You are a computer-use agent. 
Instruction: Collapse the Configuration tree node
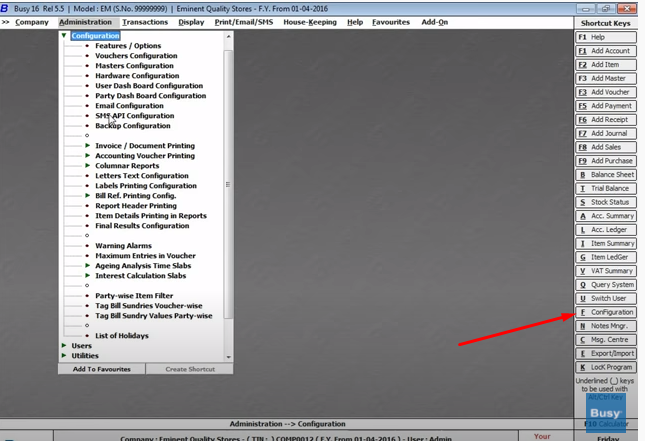(x=64, y=35)
